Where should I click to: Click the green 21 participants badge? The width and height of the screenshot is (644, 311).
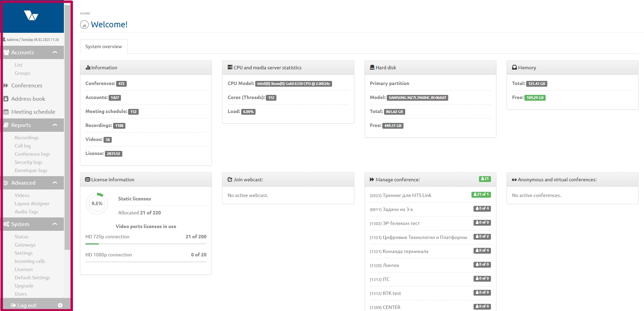tap(484, 179)
